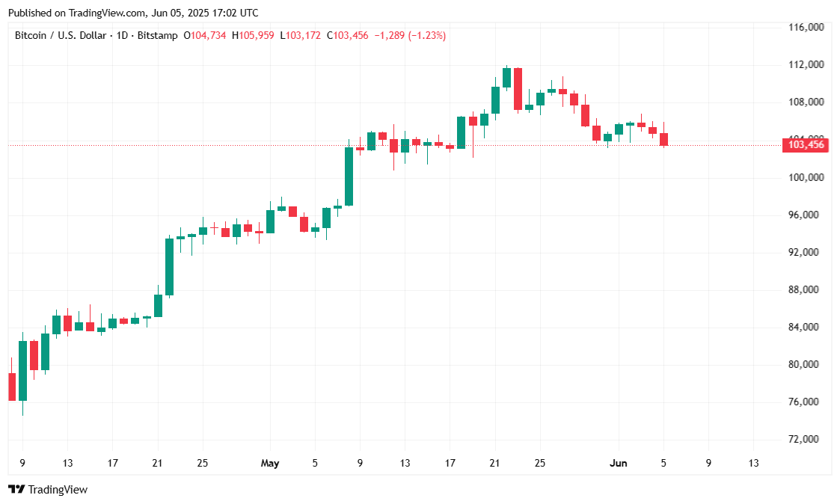The height and width of the screenshot is (504, 840).
Task: Click the close value in the header legend
Action: click(x=351, y=35)
